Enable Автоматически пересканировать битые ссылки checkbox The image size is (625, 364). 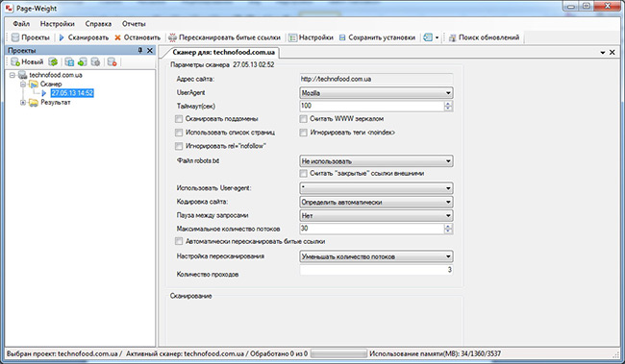[179, 241]
